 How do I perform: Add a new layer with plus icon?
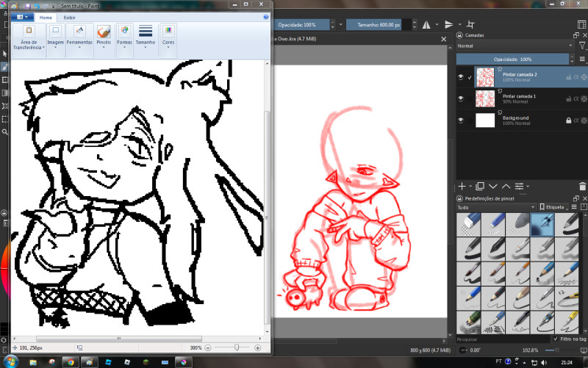(x=462, y=187)
